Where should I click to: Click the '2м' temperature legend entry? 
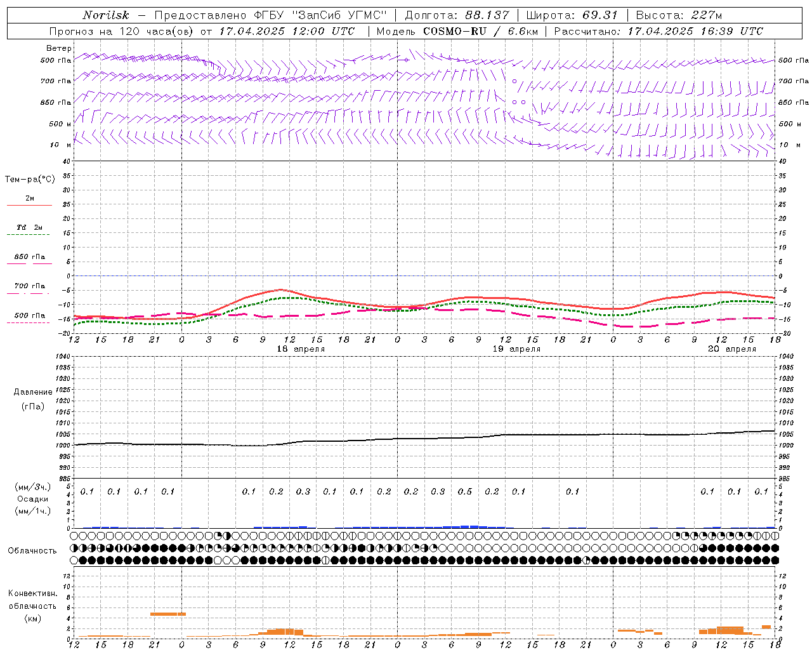coord(30,199)
